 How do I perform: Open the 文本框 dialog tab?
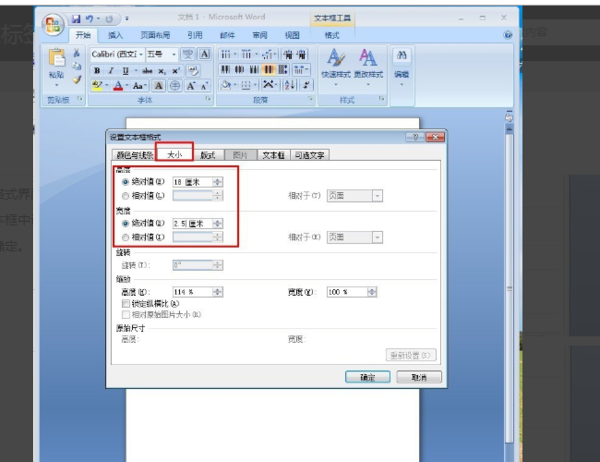[274, 155]
